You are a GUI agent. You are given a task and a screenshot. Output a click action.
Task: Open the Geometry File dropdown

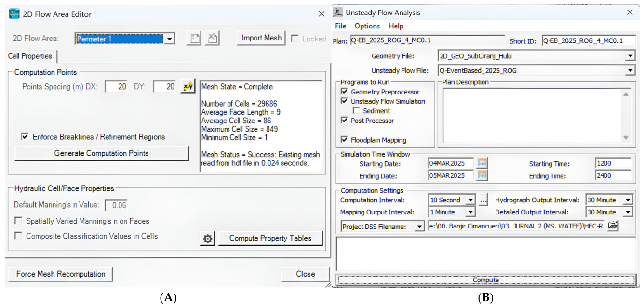(x=631, y=56)
